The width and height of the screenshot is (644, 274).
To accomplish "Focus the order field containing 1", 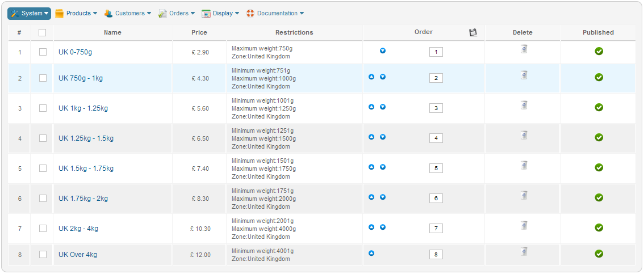I will [x=436, y=52].
